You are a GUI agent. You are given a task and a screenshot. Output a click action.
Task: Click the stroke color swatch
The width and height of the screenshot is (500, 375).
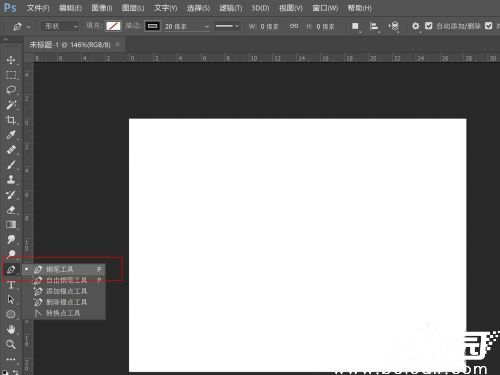(x=152, y=26)
